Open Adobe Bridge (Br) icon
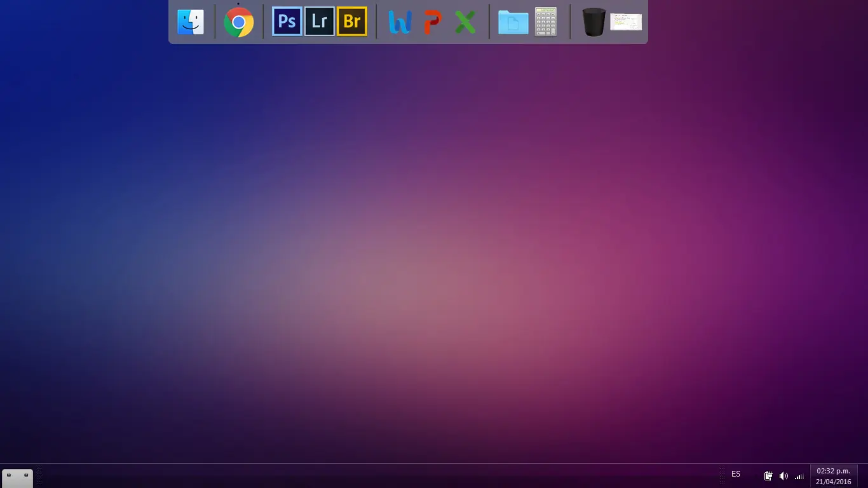 click(x=352, y=22)
